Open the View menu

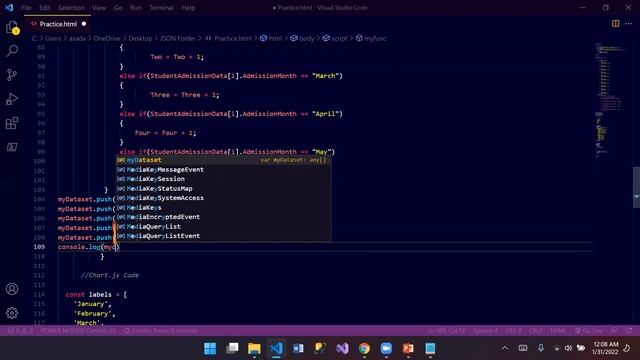tap(99, 8)
